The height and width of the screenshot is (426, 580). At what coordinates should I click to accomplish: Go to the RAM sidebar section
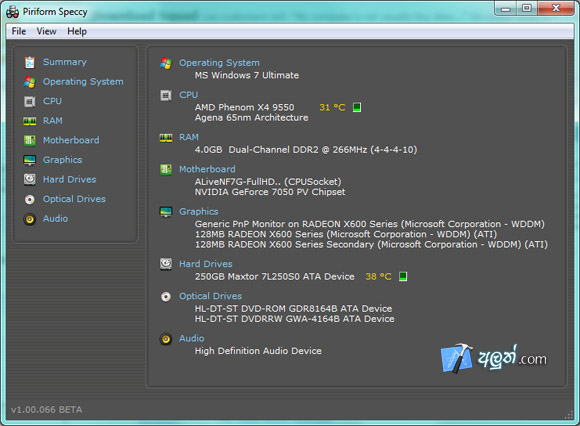coord(53,121)
